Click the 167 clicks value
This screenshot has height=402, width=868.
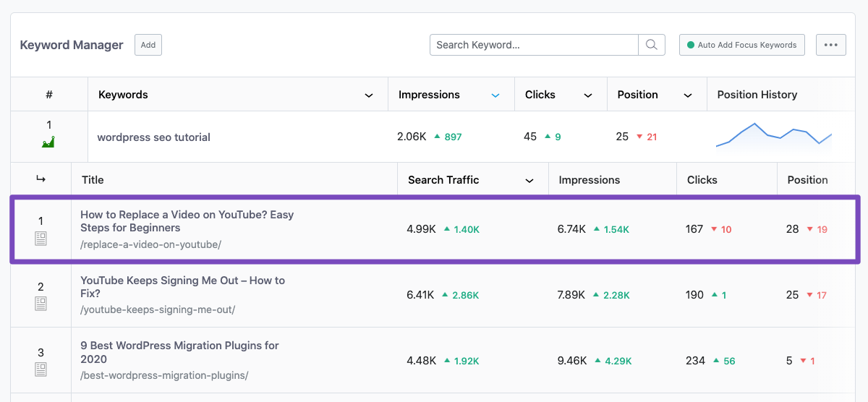[694, 228]
